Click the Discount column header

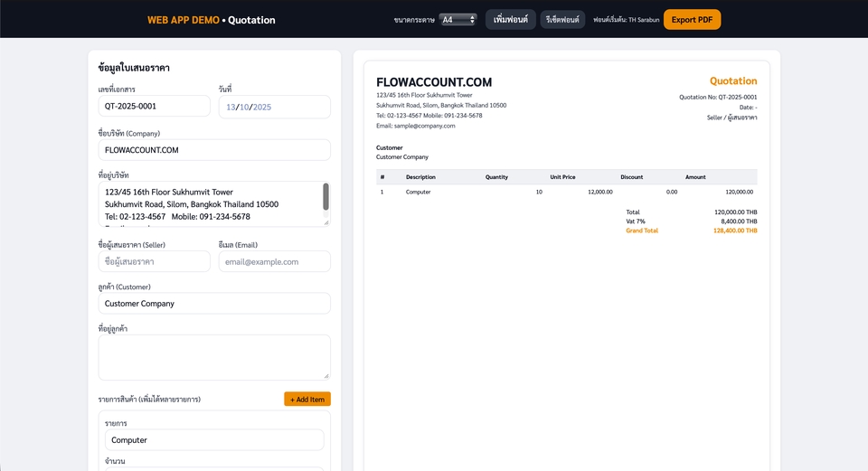[632, 177]
